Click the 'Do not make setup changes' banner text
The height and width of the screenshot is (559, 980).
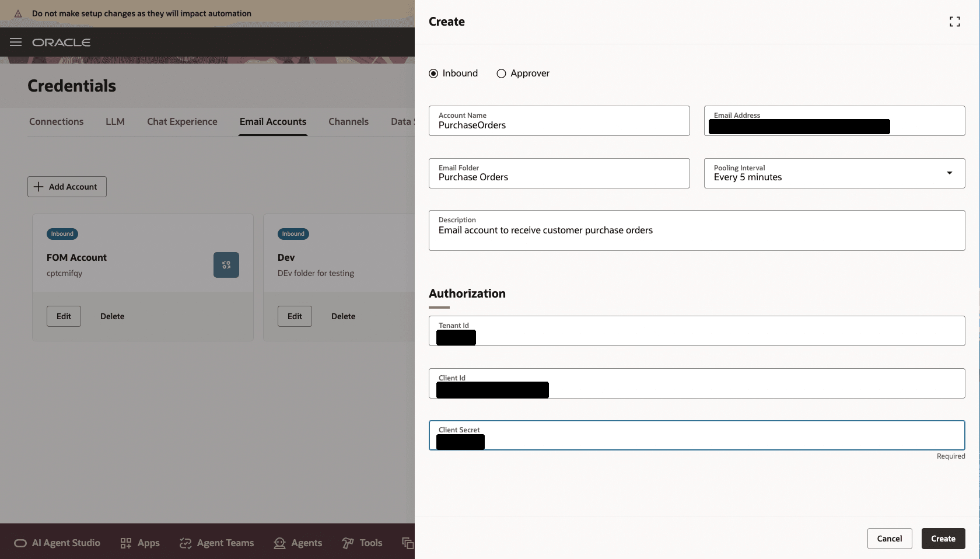(x=142, y=13)
